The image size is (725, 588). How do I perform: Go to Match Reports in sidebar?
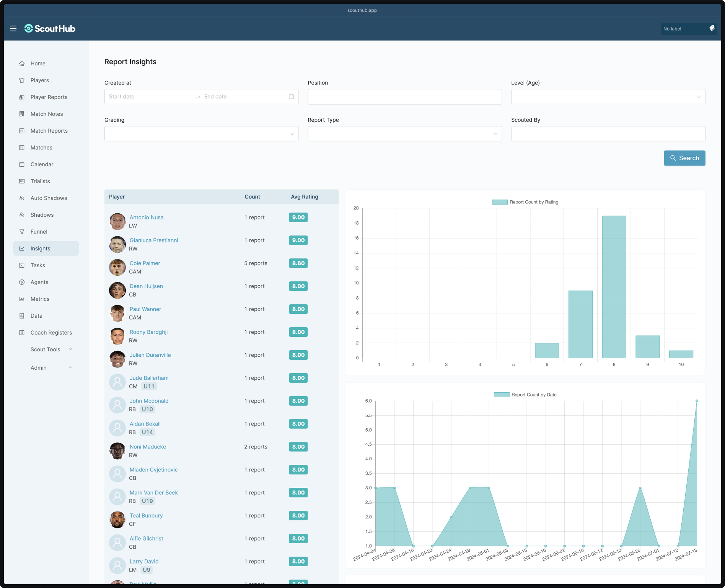coord(49,131)
